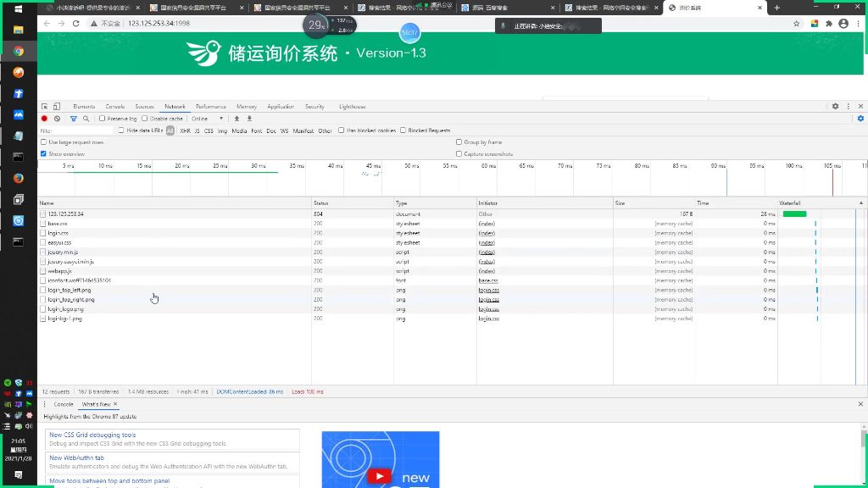Click the address bar URL
The height and width of the screenshot is (488, 868).
tap(159, 23)
